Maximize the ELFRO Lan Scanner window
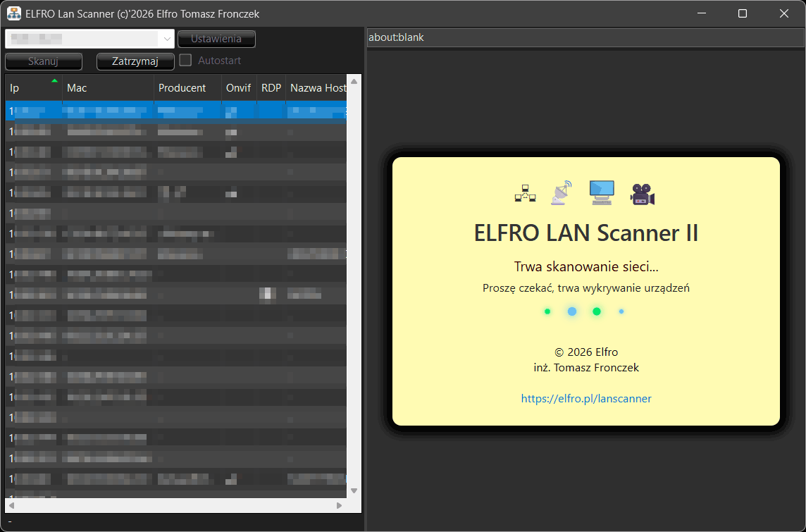Screen dimensions: 806x532 tap(742, 13)
